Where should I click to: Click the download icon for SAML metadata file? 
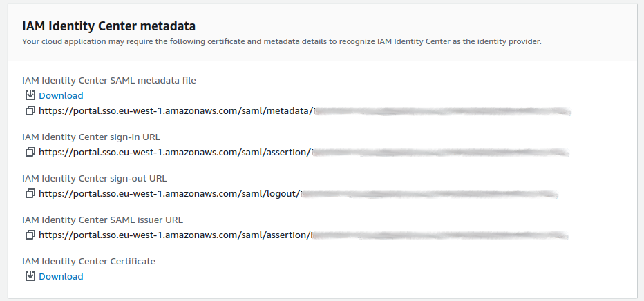click(x=30, y=95)
